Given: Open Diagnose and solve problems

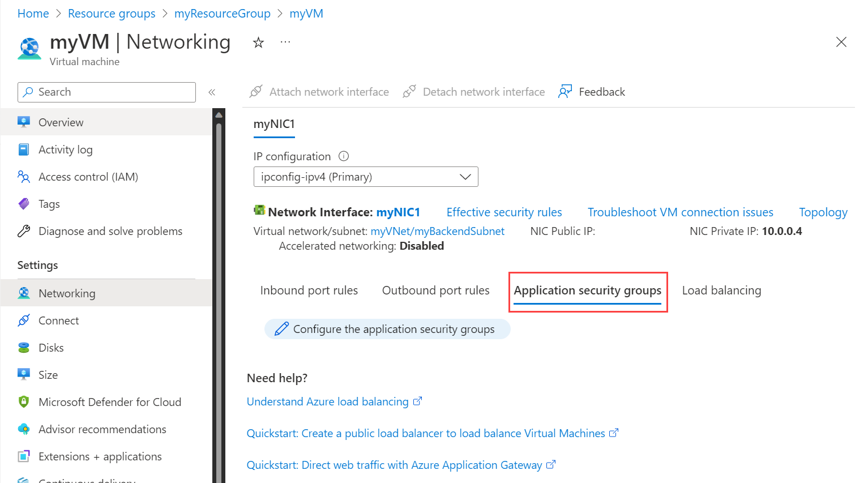Looking at the screenshot, I should 110,230.
